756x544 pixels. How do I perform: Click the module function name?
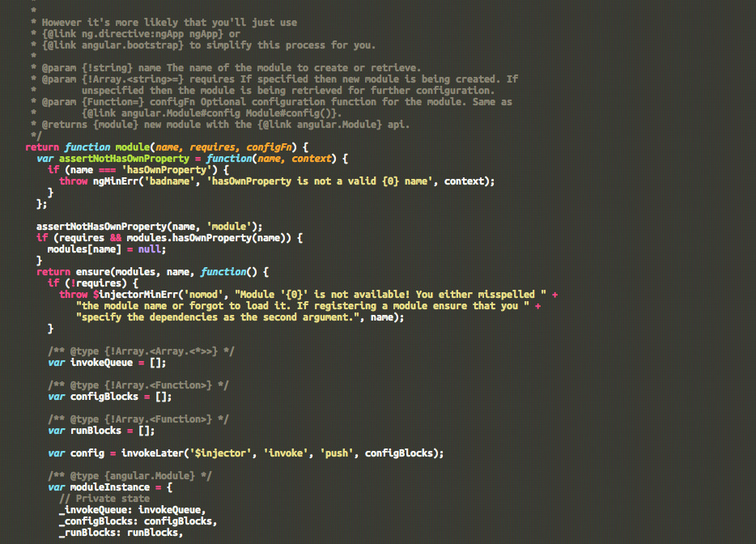point(132,147)
